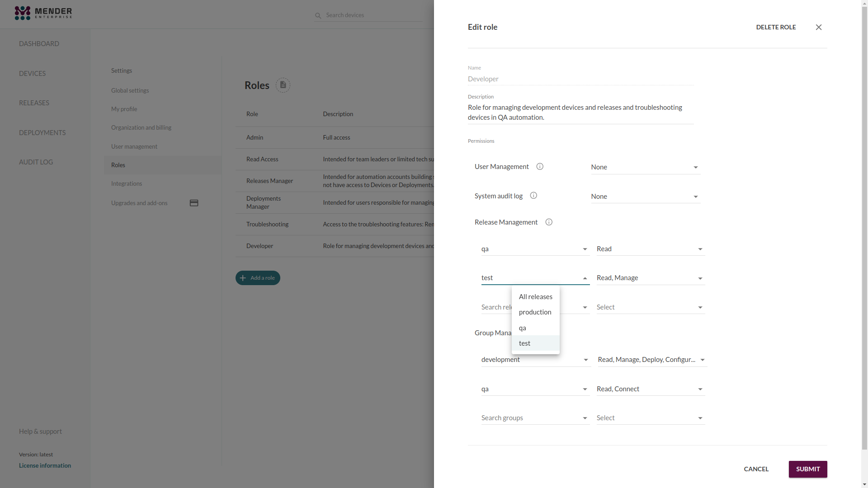Click the close X button on Edit role panel
This screenshot has width=868, height=488.
(x=819, y=27)
